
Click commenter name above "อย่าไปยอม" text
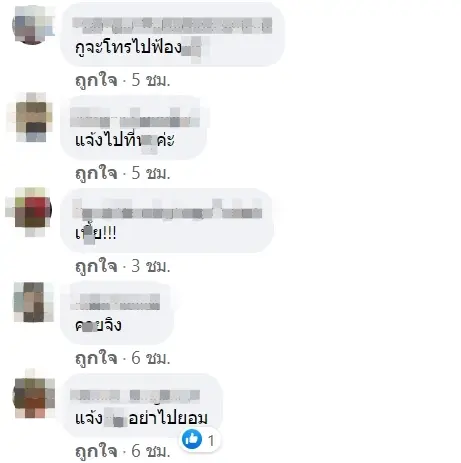point(135,395)
